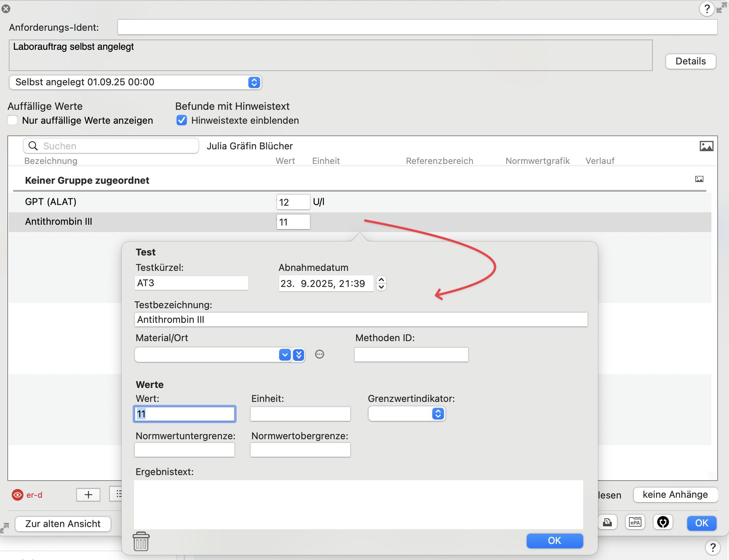Screen dimensions: 729x560
Task: Click into the Einheit input field
Action: (300, 414)
